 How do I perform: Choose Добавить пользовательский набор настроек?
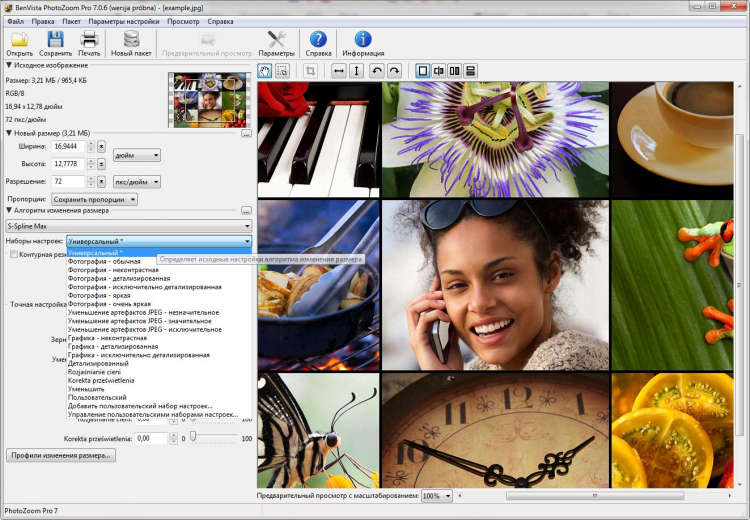coord(159,406)
